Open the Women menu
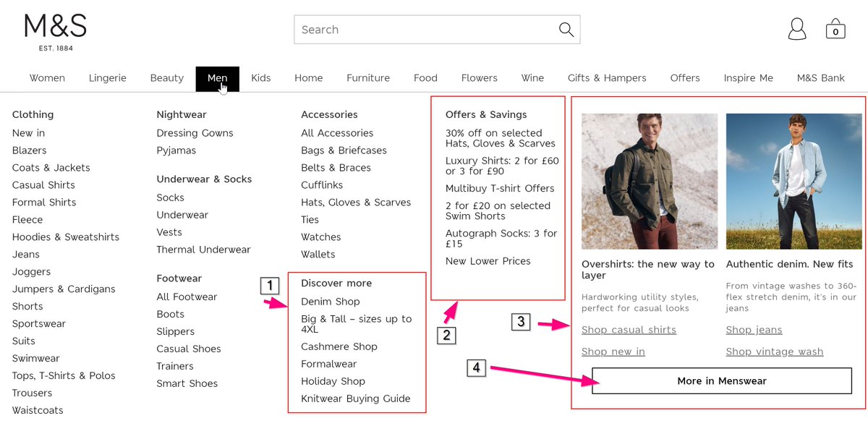The height and width of the screenshot is (426, 868). tap(47, 78)
